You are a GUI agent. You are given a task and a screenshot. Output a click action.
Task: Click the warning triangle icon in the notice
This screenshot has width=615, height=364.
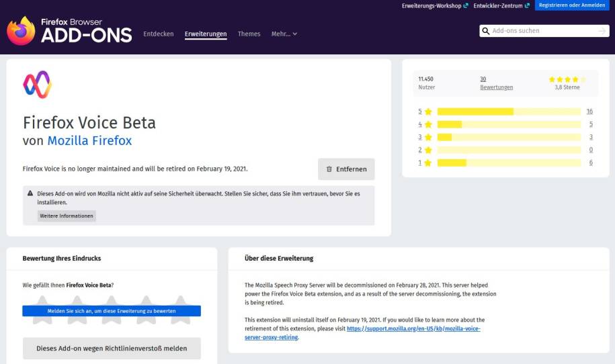click(x=30, y=193)
